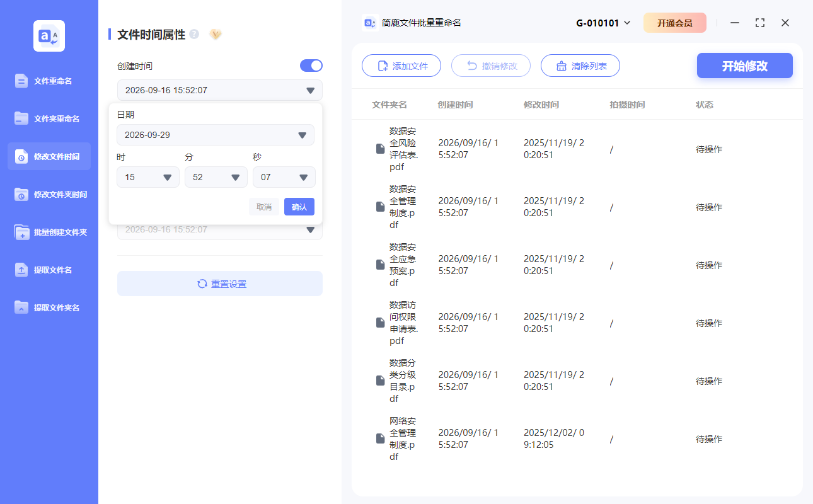The height and width of the screenshot is (504, 813).
Task: Click created time of 数据安全管理制度.pdf row
Action: (x=468, y=207)
